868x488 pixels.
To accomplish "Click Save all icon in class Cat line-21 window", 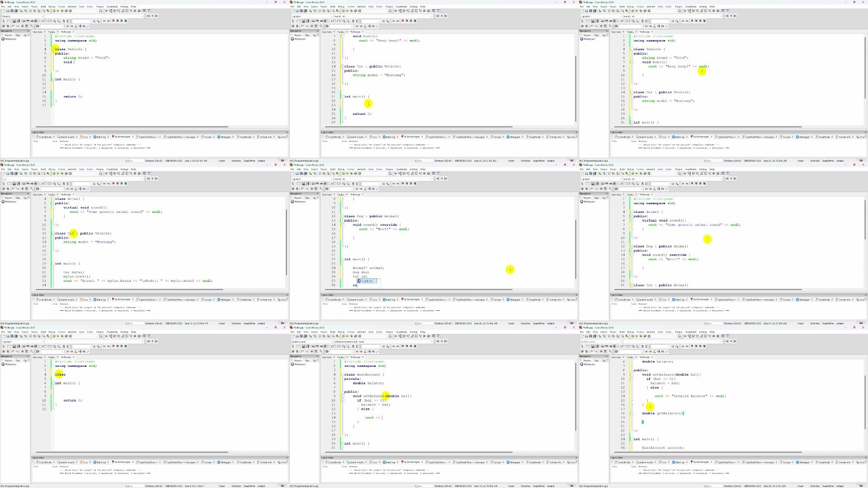I will pos(595,173).
